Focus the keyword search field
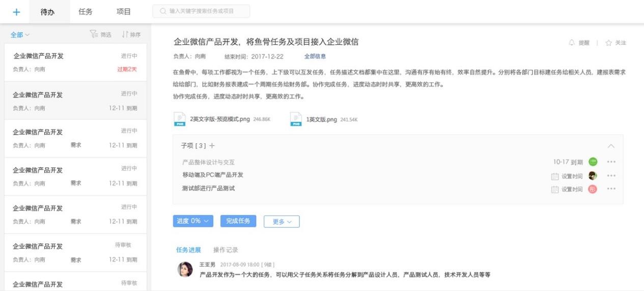 (201, 11)
